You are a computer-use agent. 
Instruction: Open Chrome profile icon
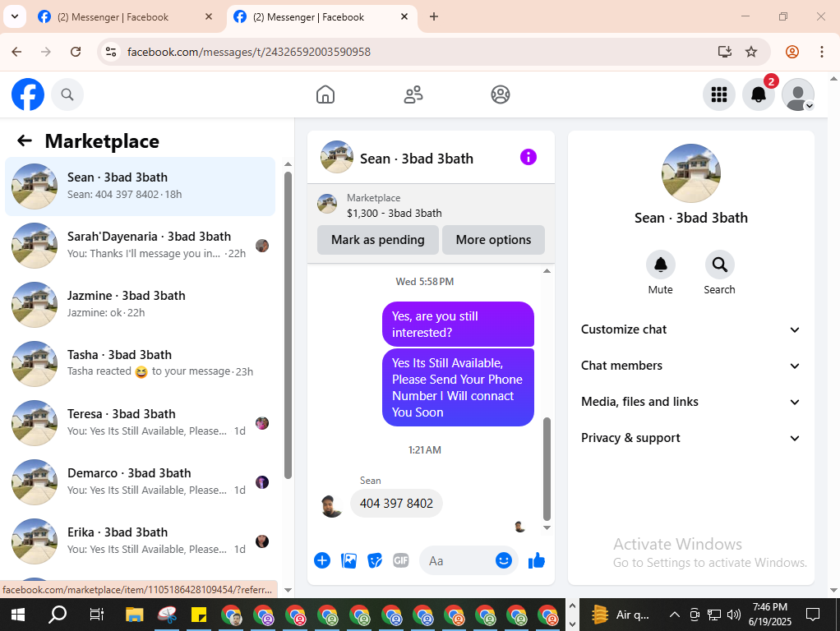792,52
